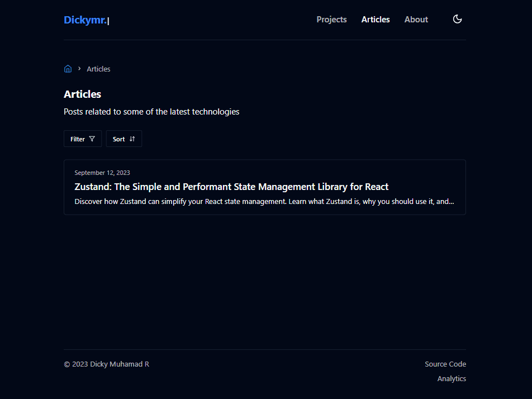Click the funnel icon in the Filter button

tap(92, 139)
